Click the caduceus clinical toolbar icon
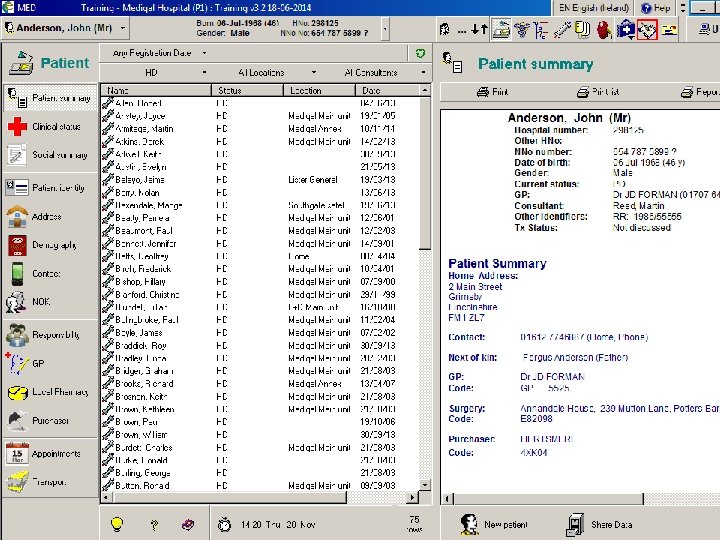This screenshot has width=720, height=540. click(x=522, y=30)
